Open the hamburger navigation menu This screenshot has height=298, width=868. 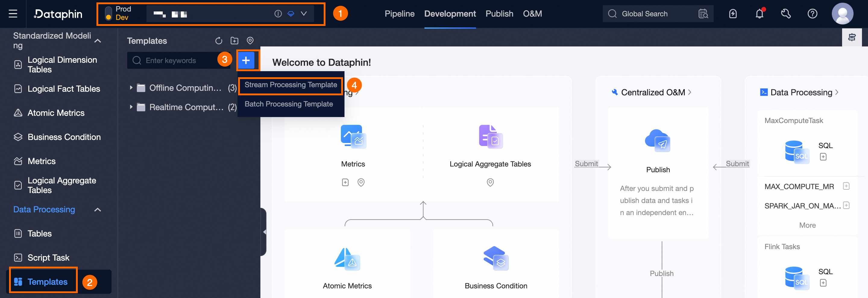point(13,14)
